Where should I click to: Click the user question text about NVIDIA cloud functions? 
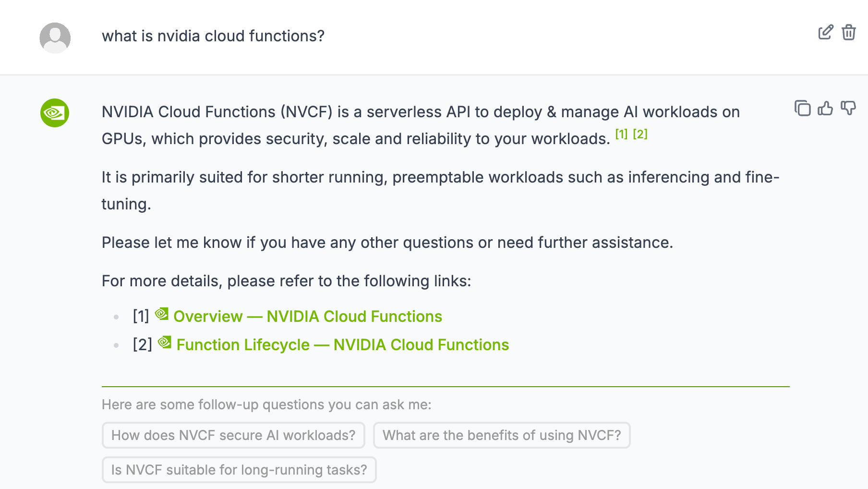213,36
